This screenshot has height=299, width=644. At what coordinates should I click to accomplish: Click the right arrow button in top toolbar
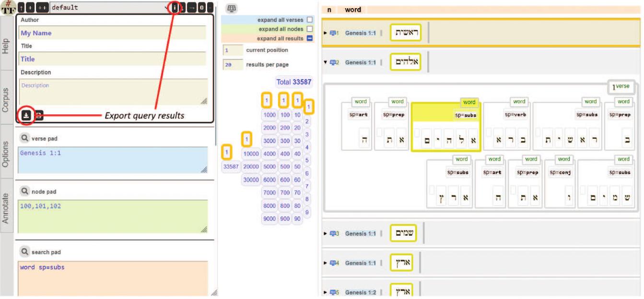point(192,8)
